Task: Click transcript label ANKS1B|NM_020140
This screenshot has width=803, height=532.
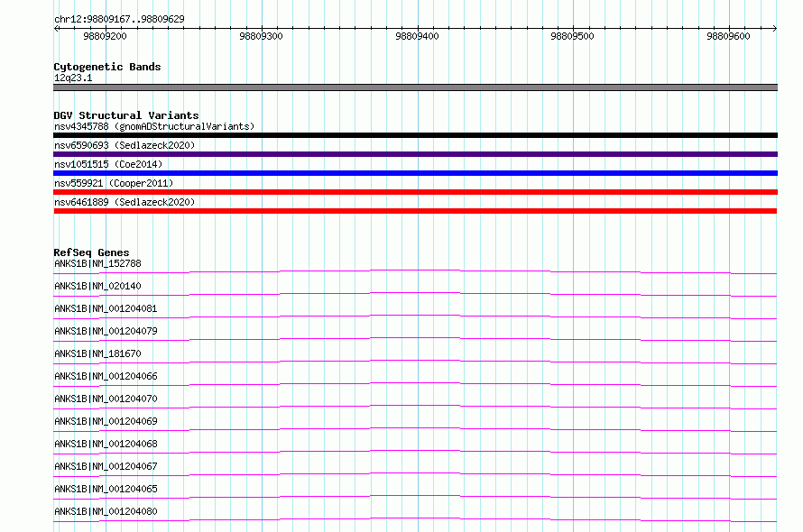Action: pos(97,286)
